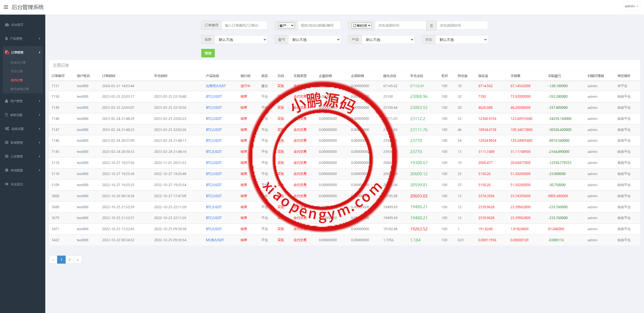This screenshot has width=644, height=313.
Task: Expand the admin account menu
Action: (x=631, y=6)
